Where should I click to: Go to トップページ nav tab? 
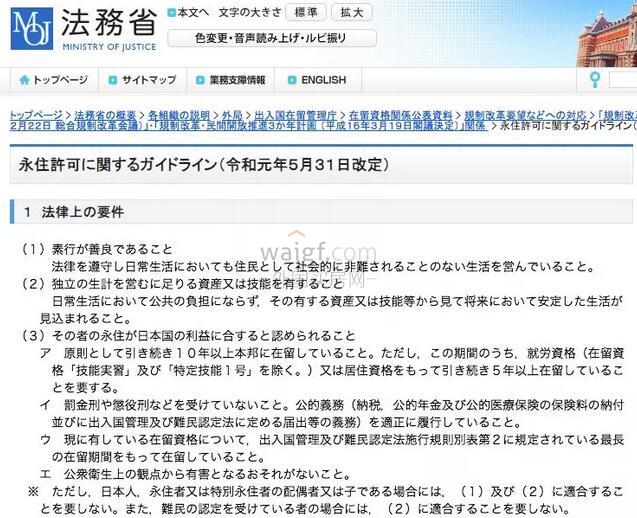coord(54,80)
